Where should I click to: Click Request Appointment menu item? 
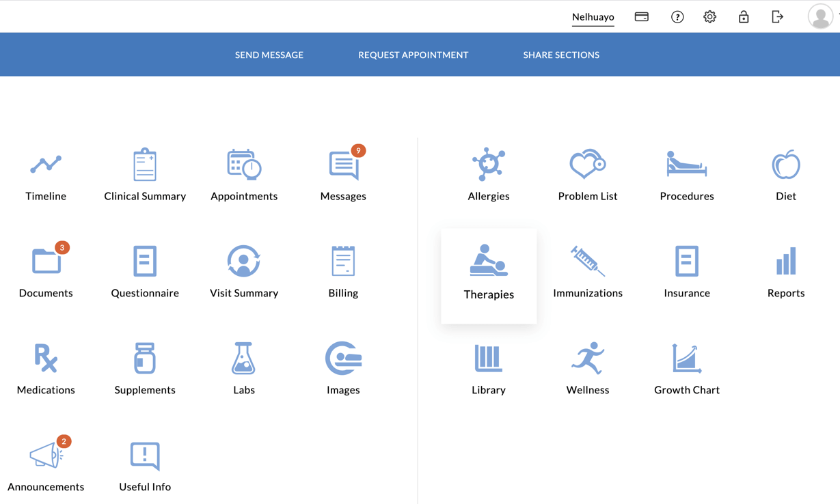click(413, 55)
